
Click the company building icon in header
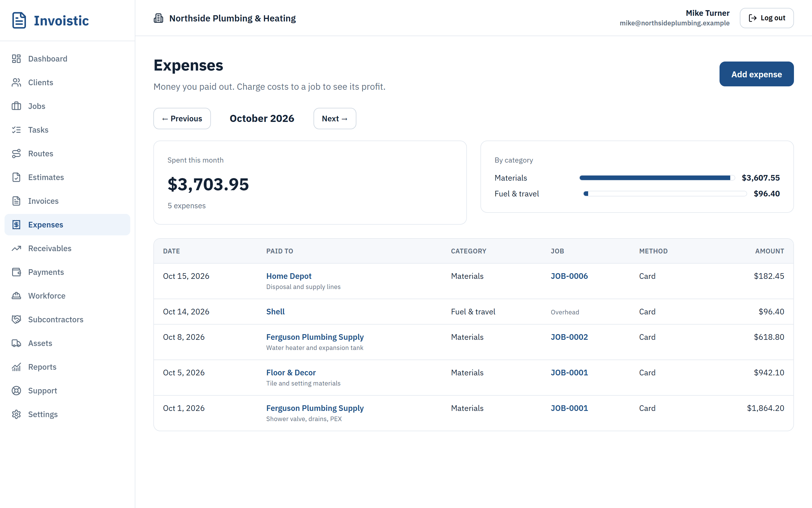point(158,18)
